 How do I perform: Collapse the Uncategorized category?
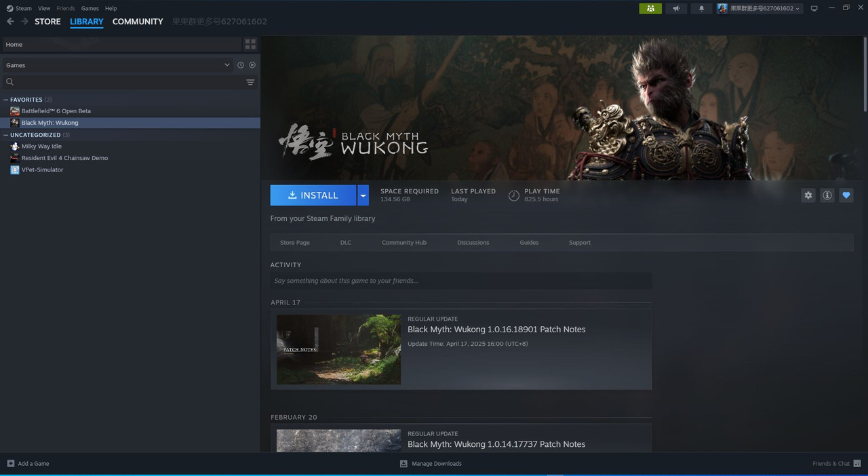6,135
